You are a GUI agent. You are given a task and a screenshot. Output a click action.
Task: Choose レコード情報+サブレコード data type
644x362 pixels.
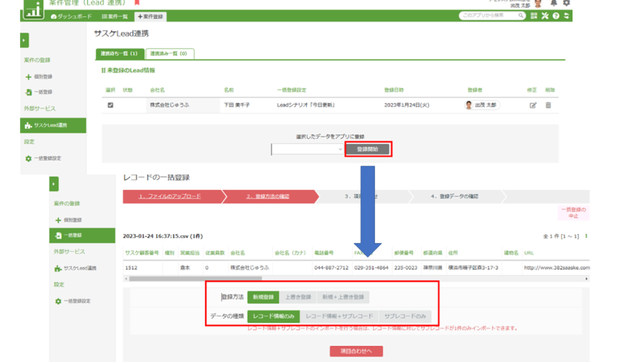point(339,316)
